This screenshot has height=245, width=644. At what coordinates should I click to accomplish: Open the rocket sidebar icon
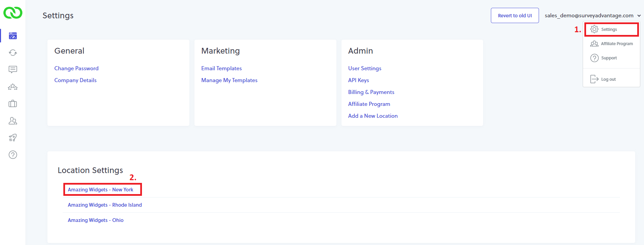pos(13,138)
